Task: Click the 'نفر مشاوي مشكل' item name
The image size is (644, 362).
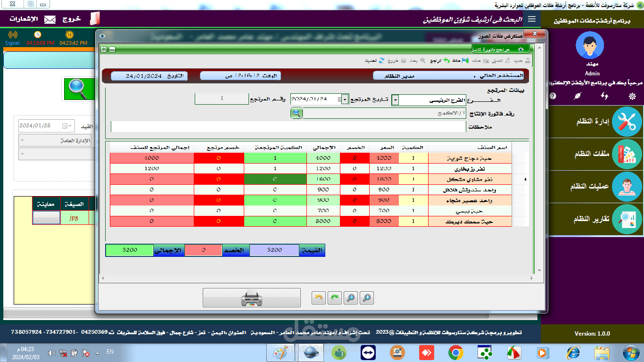Action: coord(470,179)
